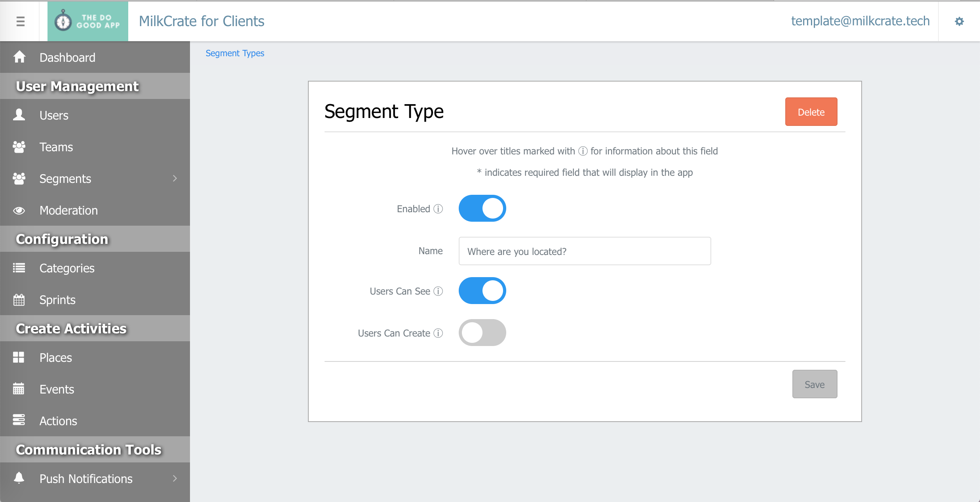Viewport: 980px width, 502px height.
Task: Open Places under Create Activities
Action: click(x=95, y=357)
